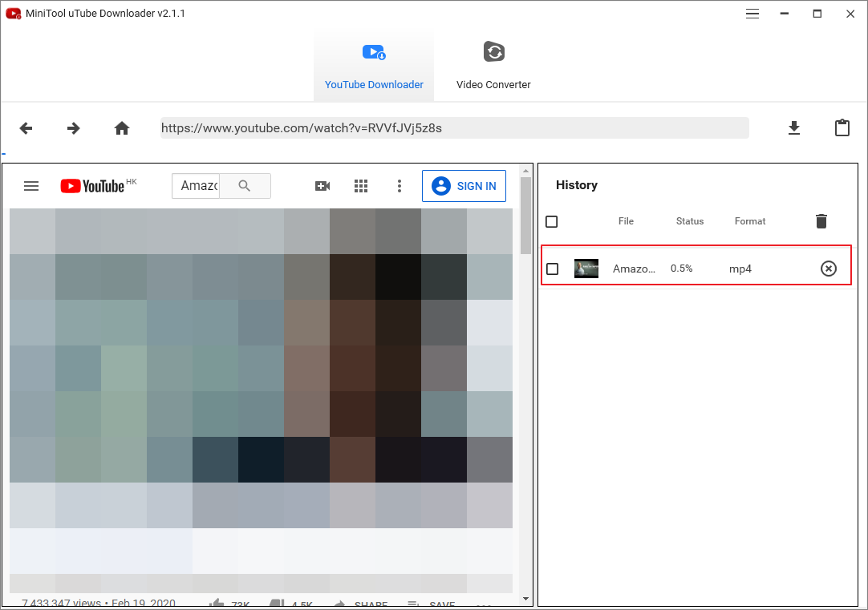Click the Format column header
Image resolution: width=868 pixels, height=610 pixels.
[x=750, y=221]
